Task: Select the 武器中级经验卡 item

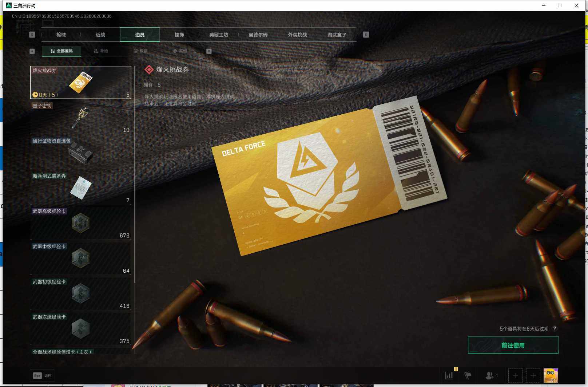Action: pos(81,258)
